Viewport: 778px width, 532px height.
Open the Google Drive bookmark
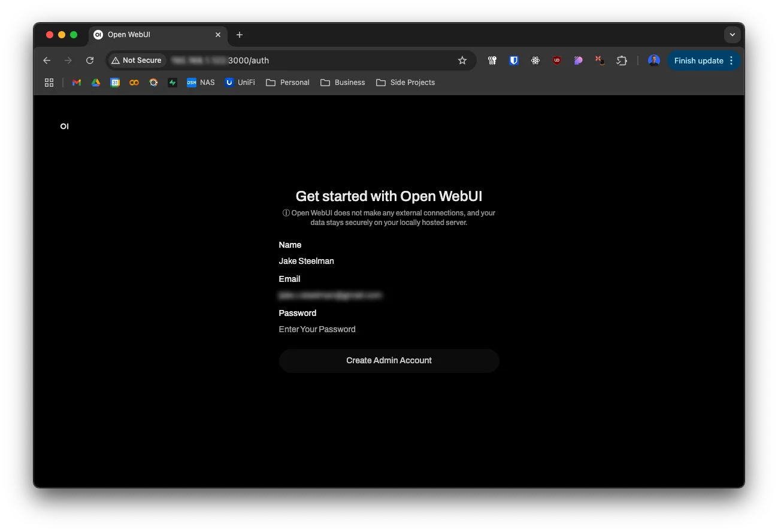[96, 83]
